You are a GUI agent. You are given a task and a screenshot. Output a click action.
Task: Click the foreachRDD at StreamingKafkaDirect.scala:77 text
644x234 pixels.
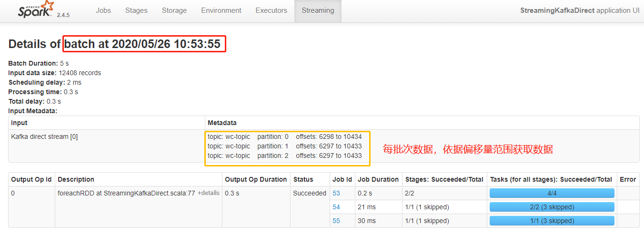(x=126, y=193)
